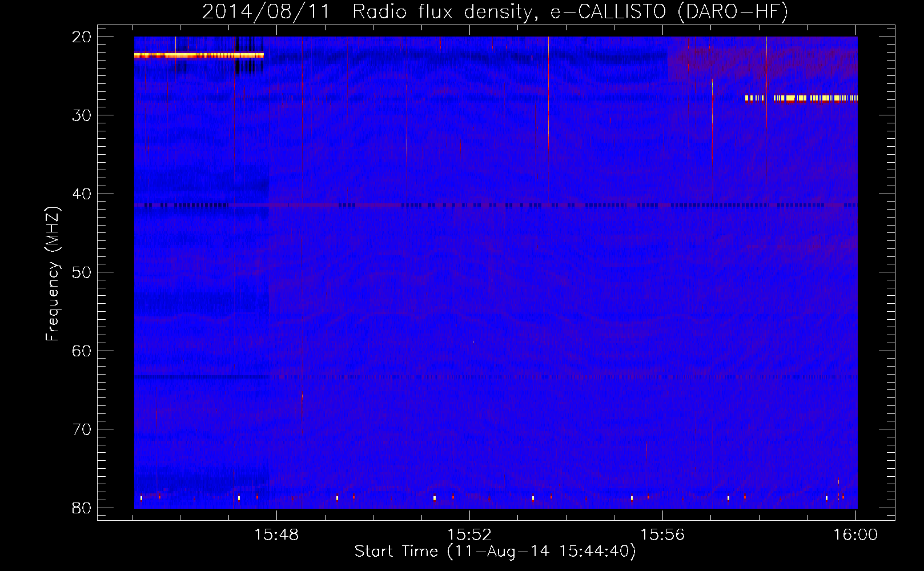The height and width of the screenshot is (571, 924).
Task: Click the 40 frequency tick label
Action: (82, 194)
